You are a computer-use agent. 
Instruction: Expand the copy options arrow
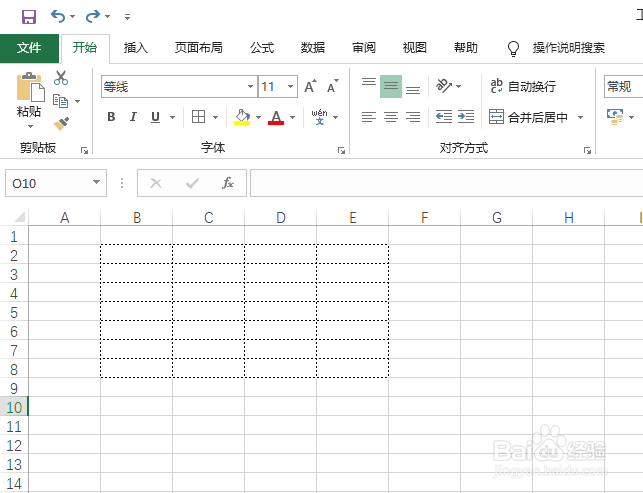click(78, 101)
